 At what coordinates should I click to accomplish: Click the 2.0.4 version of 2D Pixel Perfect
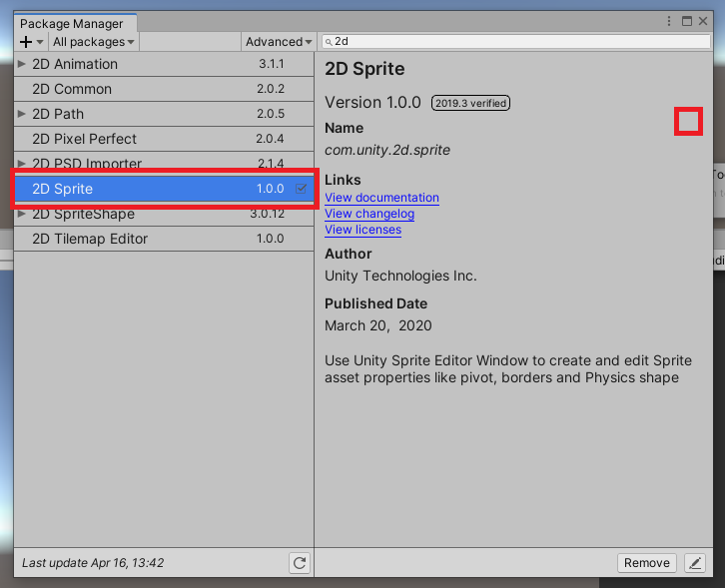(x=270, y=139)
